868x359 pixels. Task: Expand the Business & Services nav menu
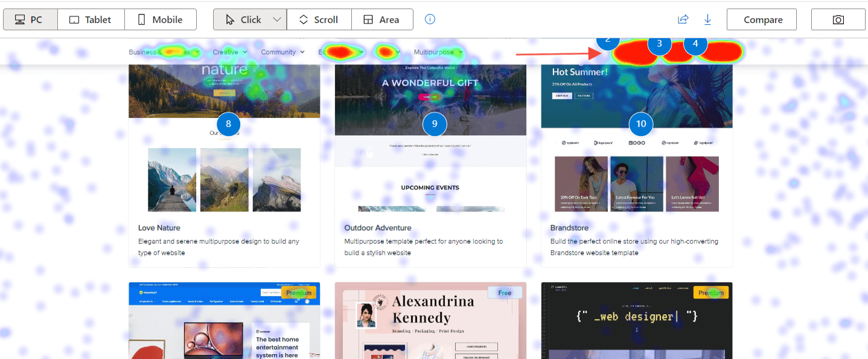click(165, 52)
